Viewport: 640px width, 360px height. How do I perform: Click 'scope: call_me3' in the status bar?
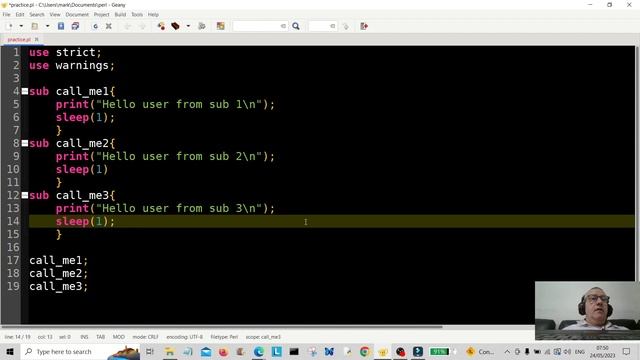263,337
